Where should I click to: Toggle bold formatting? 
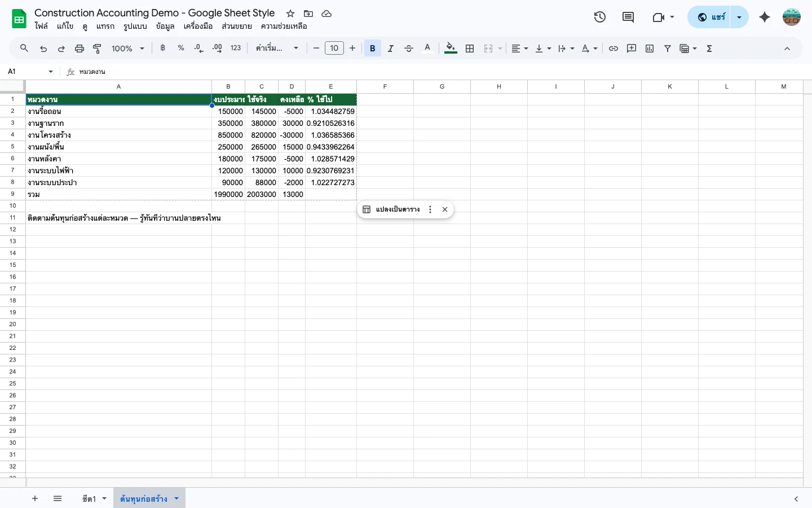tap(372, 49)
